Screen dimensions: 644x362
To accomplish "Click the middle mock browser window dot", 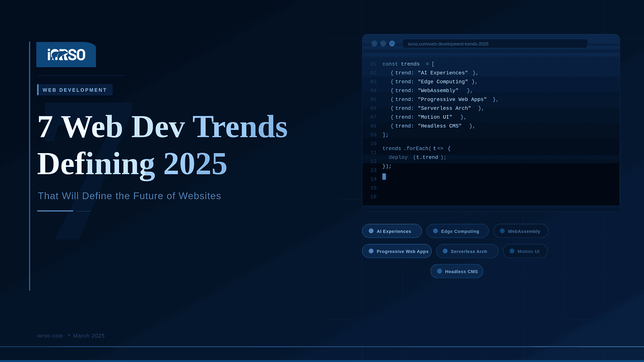I will 383,44.
